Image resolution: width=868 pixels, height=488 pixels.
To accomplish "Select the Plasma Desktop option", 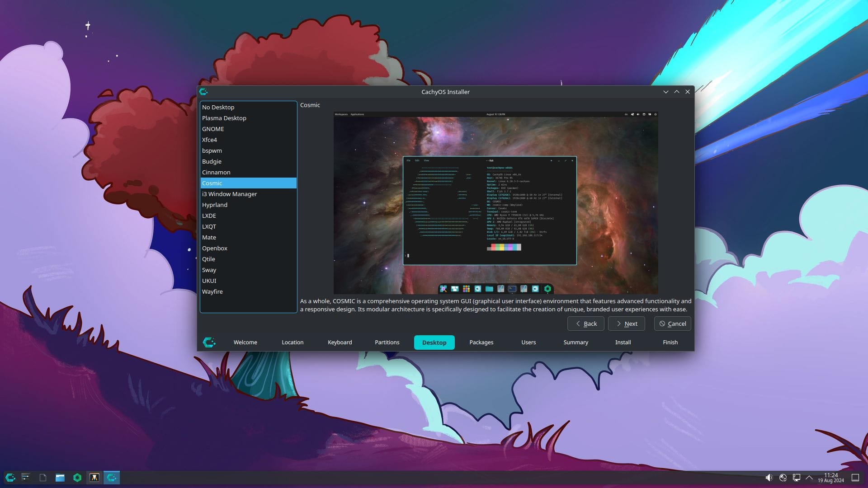I will [x=224, y=118].
